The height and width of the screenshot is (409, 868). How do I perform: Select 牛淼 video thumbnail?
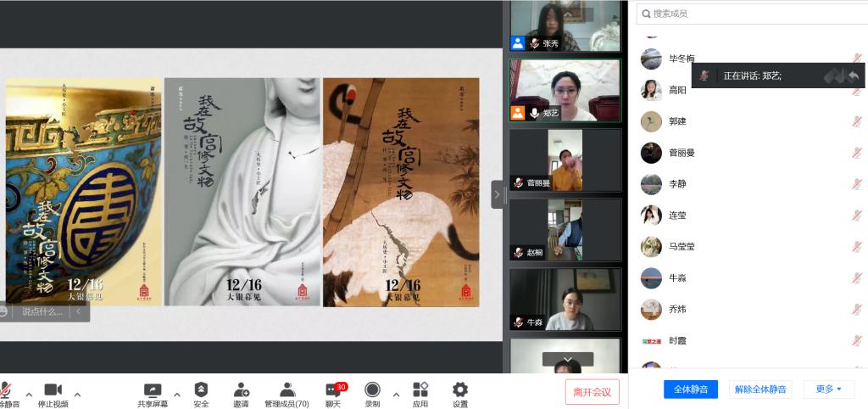click(565, 300)
